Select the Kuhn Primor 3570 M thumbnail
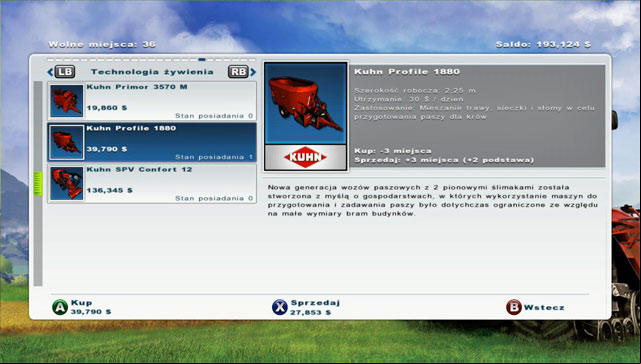Viewport: 641px width, 364px height. (67, 101)
